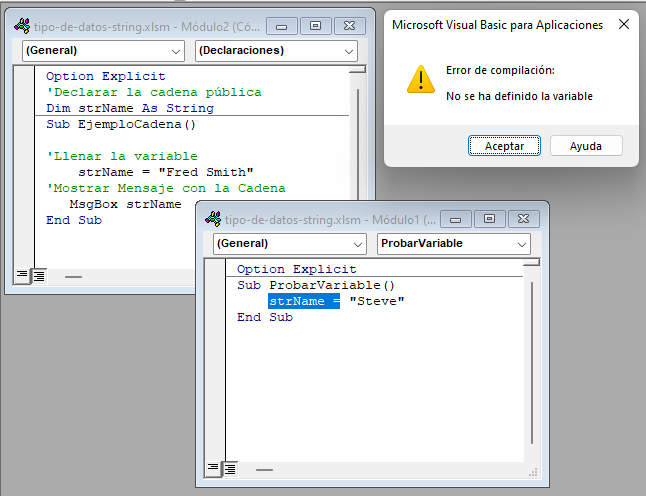The height and width of the screenshot is (496, 646).
Task: Click 'End Sub' in Módulo2 window
Action: tap(74, 220)
